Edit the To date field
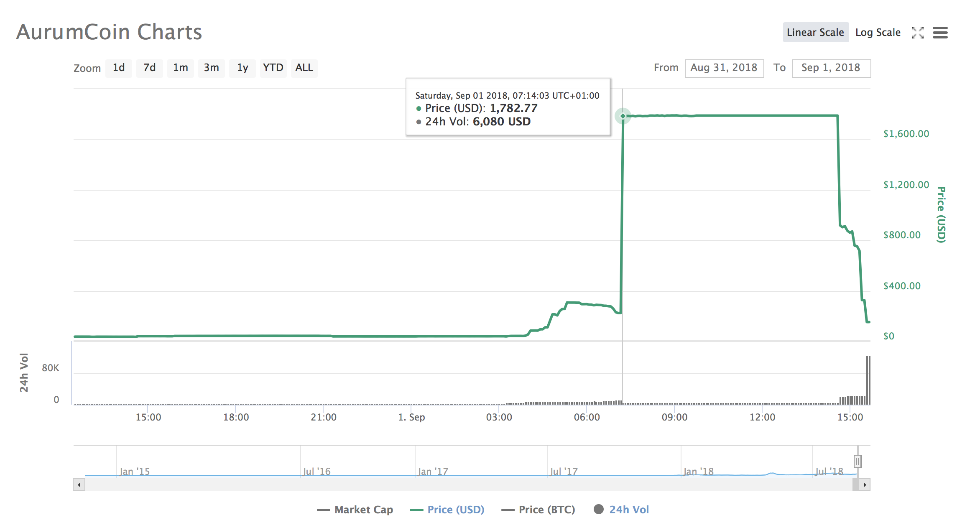The height and width of the screenshot is (520, 980). pyautogui.click(x=831, y=68)
